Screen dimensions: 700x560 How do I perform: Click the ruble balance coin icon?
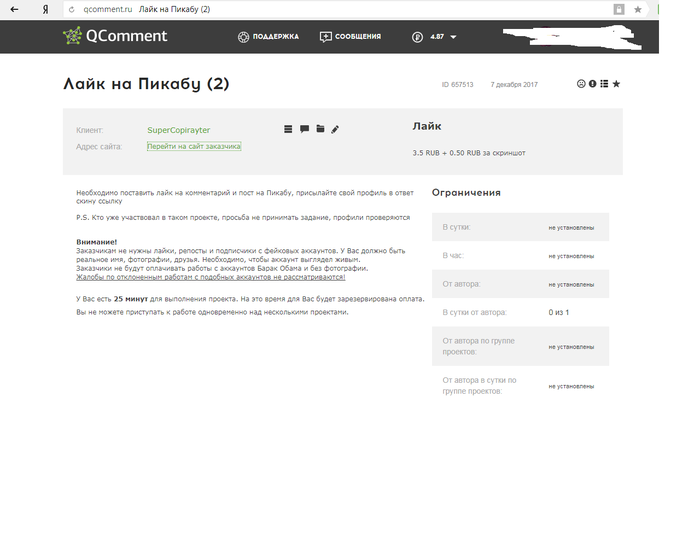click(x=417, y=37)
